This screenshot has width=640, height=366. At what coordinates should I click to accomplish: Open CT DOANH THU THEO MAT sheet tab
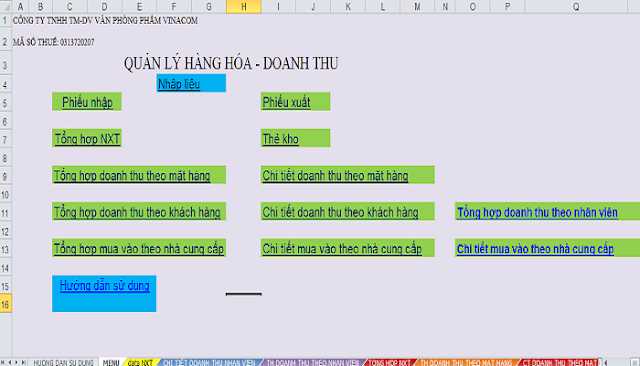(x=560, y=362)
